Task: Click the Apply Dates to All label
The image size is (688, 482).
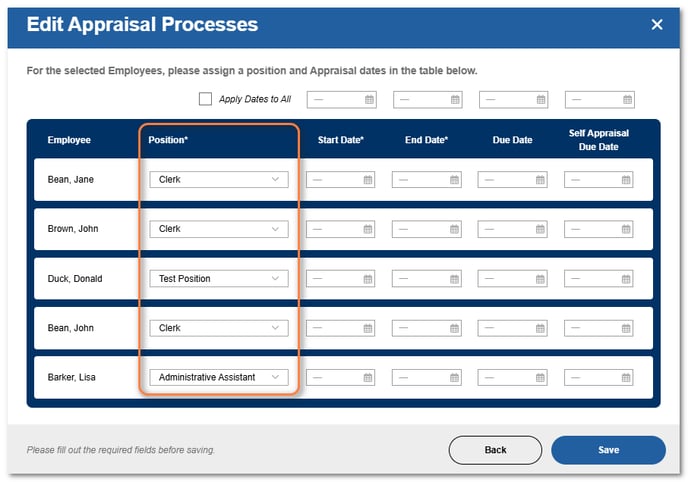Action: (255, 99)
